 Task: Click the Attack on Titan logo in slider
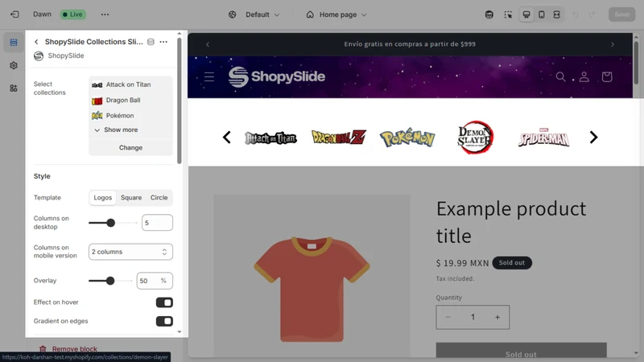click(270, 138)
